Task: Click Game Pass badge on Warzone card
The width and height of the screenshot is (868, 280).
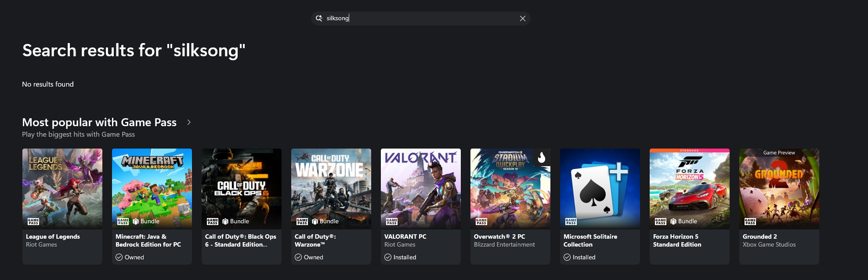Action: pyautogui.click(x=302, y=222)
